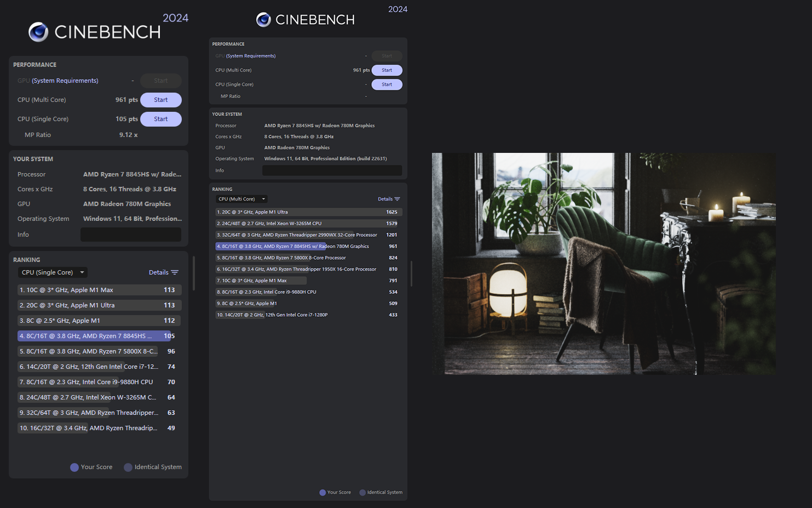The width and height of the screenshot is (812, 508).
Task: Click 'AMD Radeon 780M Graphics' GPU value in left window
Action: pos(127,204)
